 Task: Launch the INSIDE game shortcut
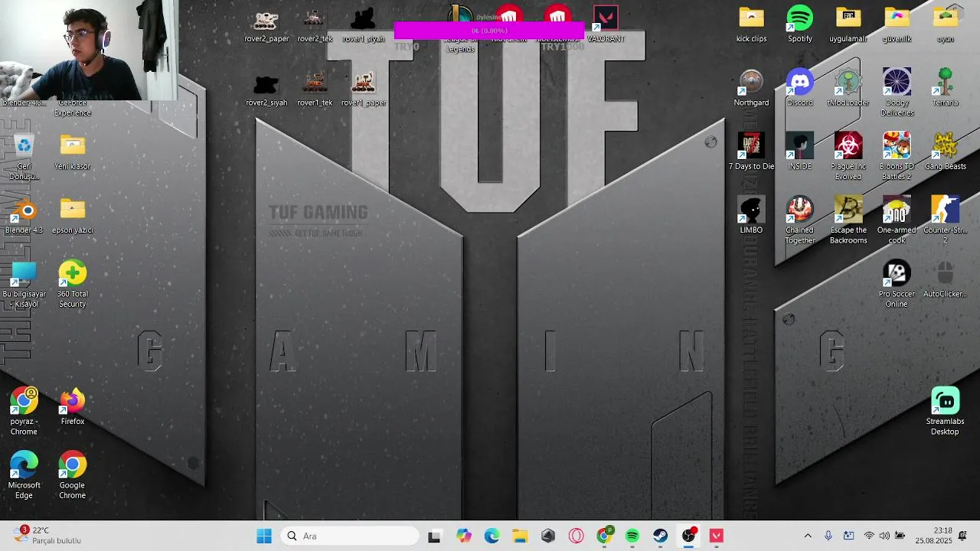pyautogui.click(x=800, y=152)
